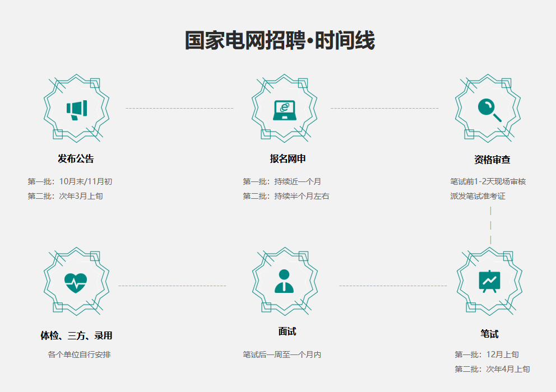
Task: Click text 各个单位自行安排
Action: 80,354
